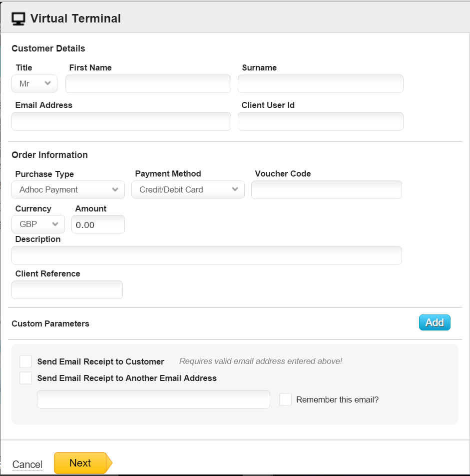Select the Client Reference input
This screenshot has width=470, height=476.
coord(67,289)
